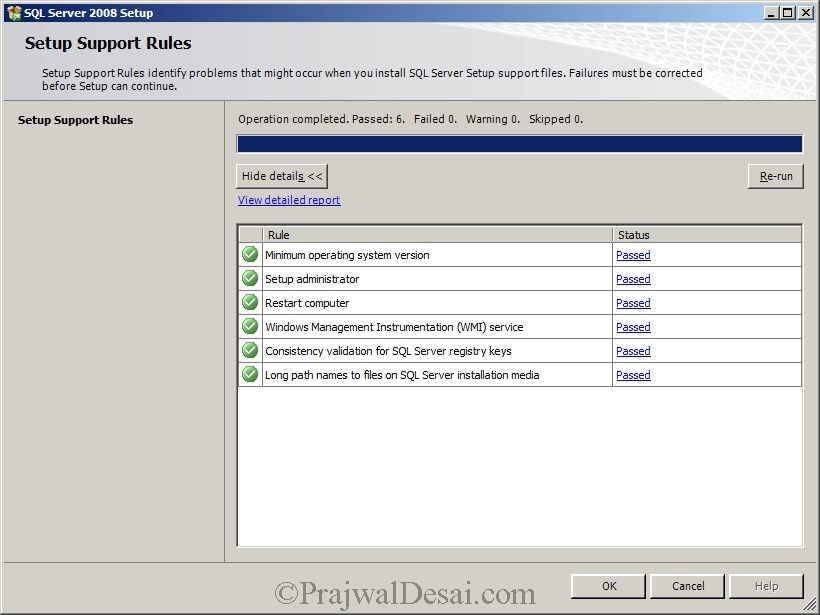The width and height of the screenshot is (820, 615).
Task: Click the completed progress bar
Action: pyautogui.click(x=520, y=144)
